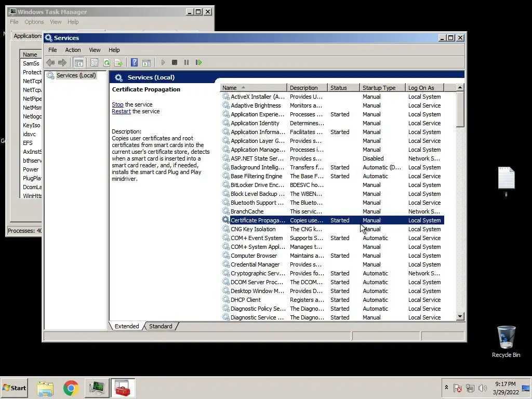Open the View menu in Services
Screen dimensions: 532x399
click(x=95, y=50)
